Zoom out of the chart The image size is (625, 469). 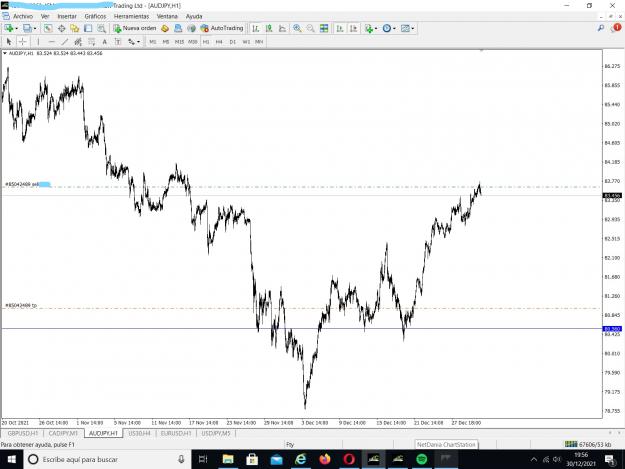click(311, 28)
